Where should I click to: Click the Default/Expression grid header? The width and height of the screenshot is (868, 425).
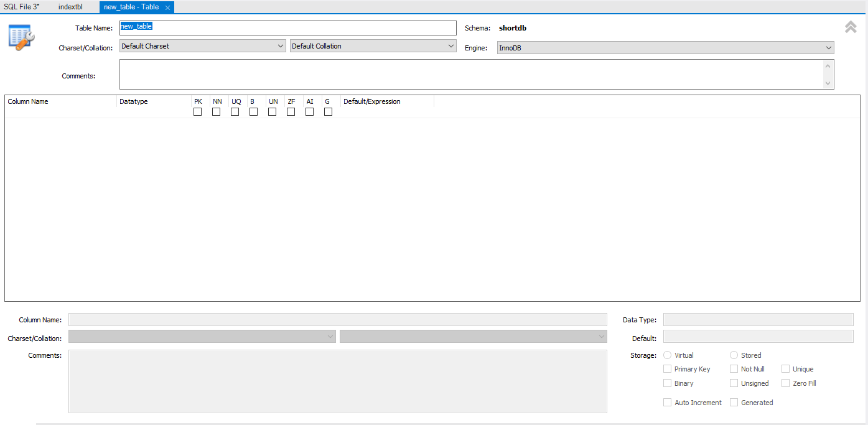coord(387,101)
